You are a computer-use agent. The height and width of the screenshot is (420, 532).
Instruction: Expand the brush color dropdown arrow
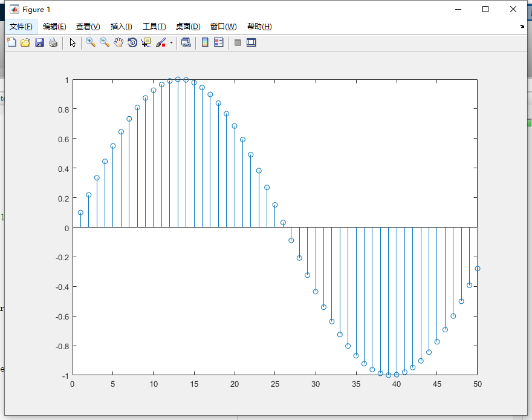(171, 43)
